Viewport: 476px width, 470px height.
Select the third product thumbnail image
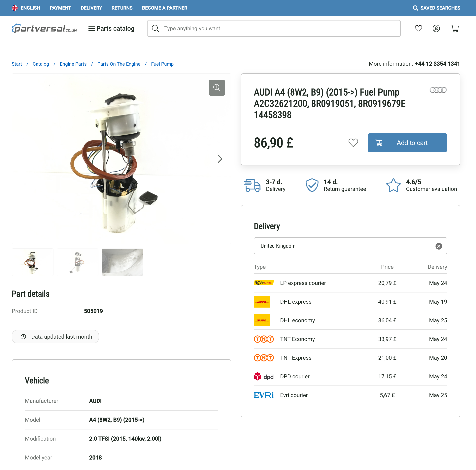[x=122, y=262]
